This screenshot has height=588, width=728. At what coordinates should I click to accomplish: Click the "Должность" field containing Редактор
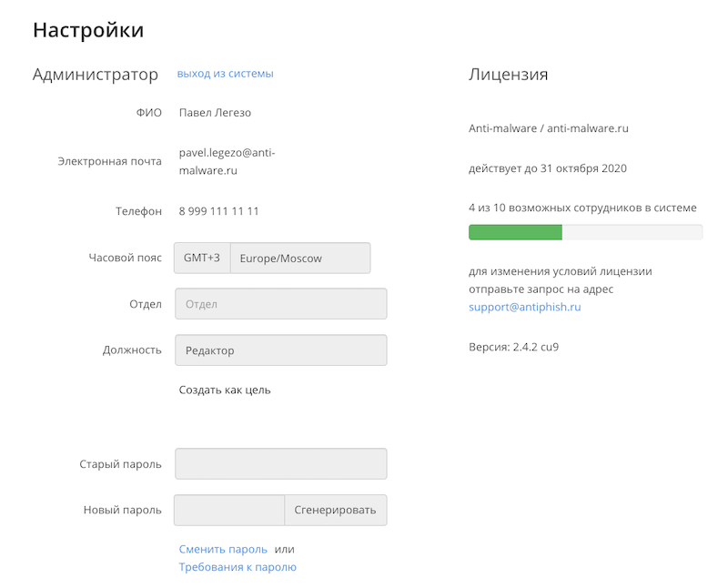pyautogui.click(x=280, y=350)
